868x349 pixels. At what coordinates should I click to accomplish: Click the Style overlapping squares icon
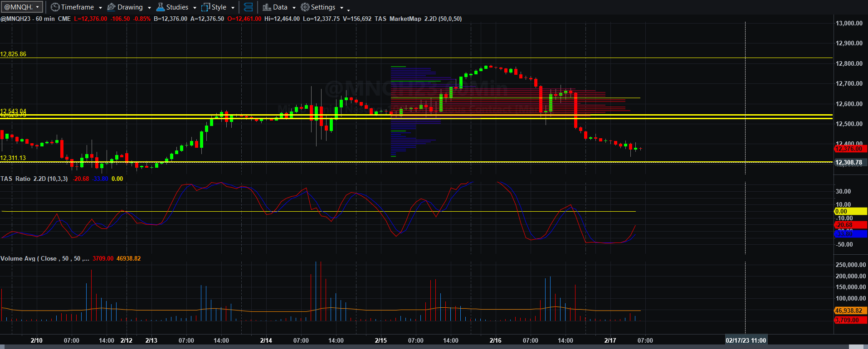205,7
